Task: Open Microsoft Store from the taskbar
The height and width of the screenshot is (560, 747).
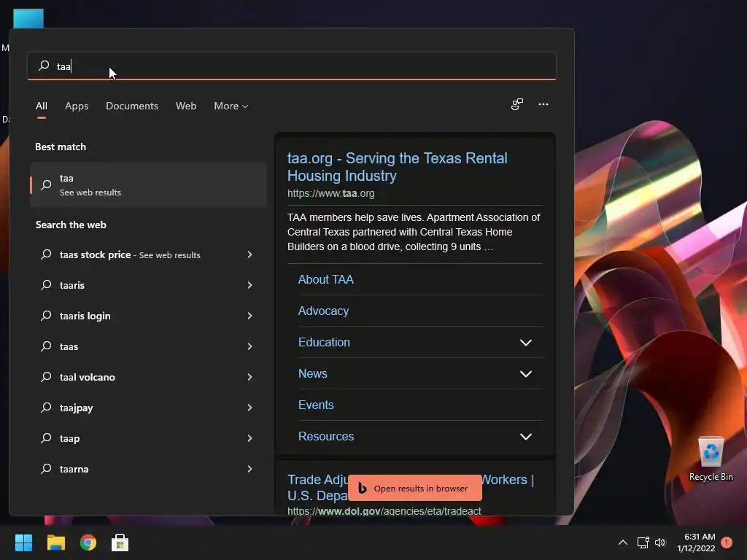Action: pos(120,542)
